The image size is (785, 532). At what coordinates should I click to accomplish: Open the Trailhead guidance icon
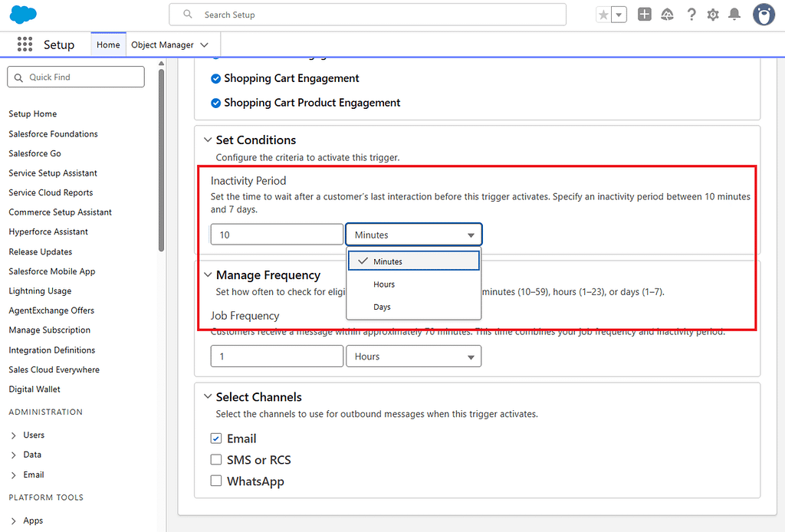tap(668, 15)
